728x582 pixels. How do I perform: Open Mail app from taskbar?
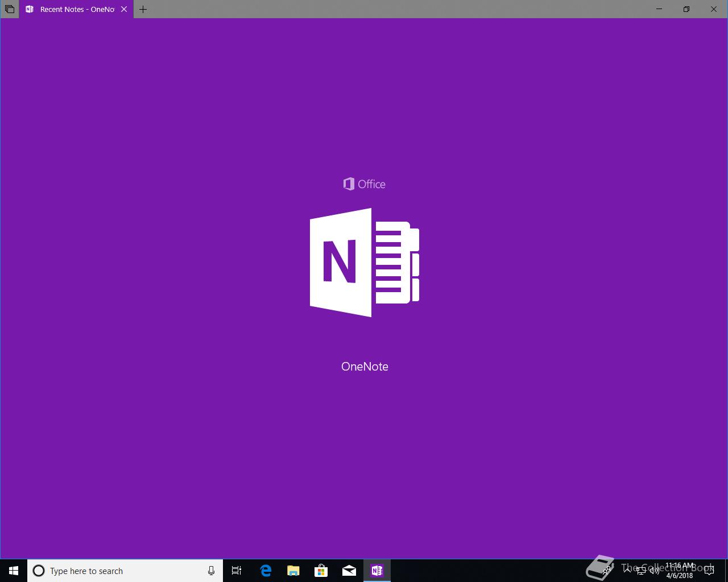349,571
